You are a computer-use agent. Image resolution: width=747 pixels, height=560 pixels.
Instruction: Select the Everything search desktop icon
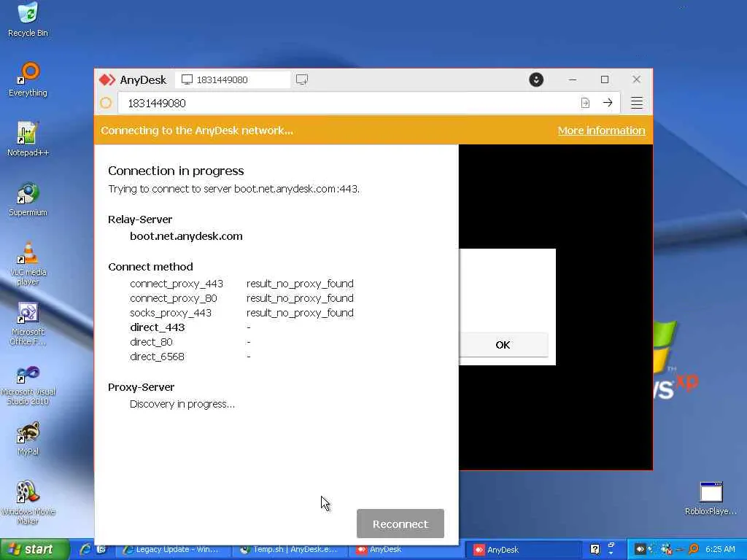click(x=28, y=79)
